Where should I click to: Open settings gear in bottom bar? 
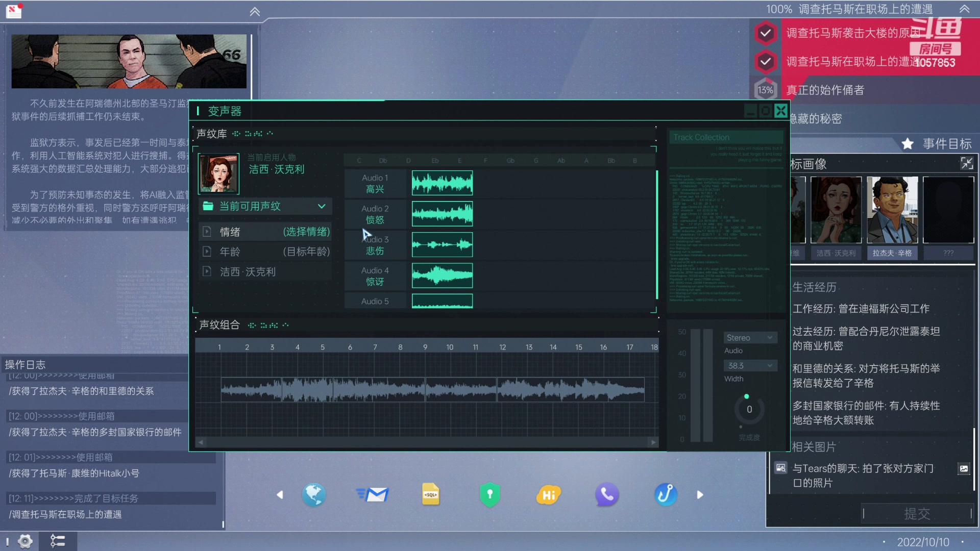25,541
